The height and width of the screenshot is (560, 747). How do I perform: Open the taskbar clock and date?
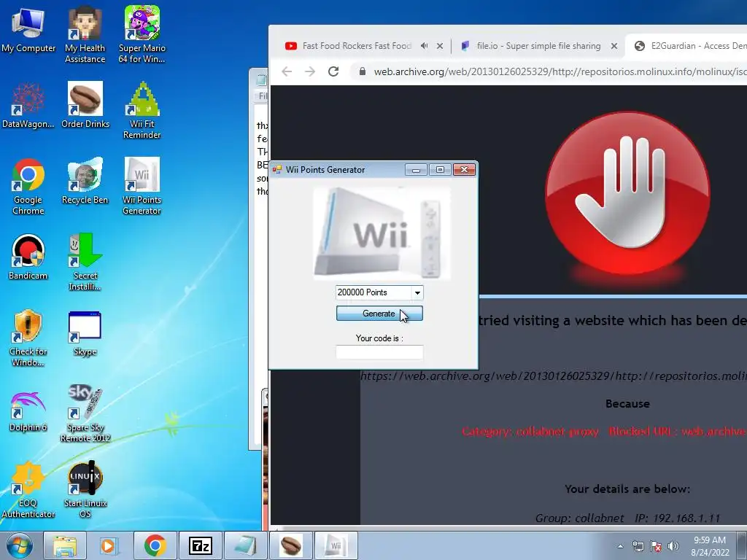click(710, 546)
